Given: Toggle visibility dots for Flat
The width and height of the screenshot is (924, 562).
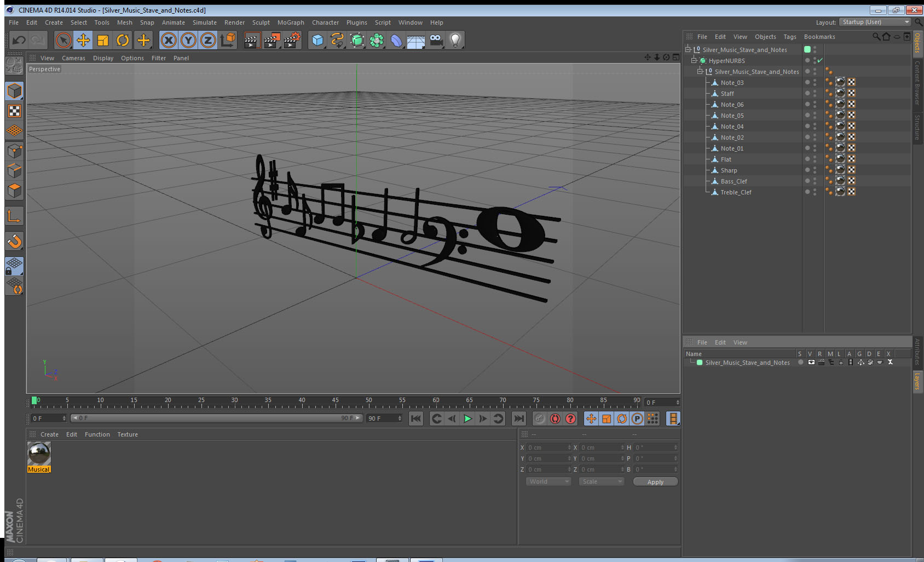Looking at the screenshot, I should pos(815,159).
